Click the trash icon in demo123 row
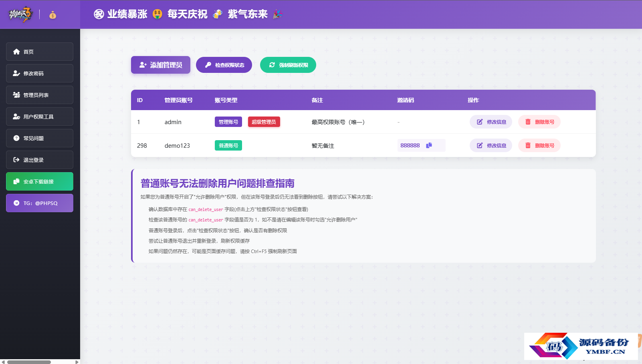Screen dimensions: 642x364 (528, 145)
